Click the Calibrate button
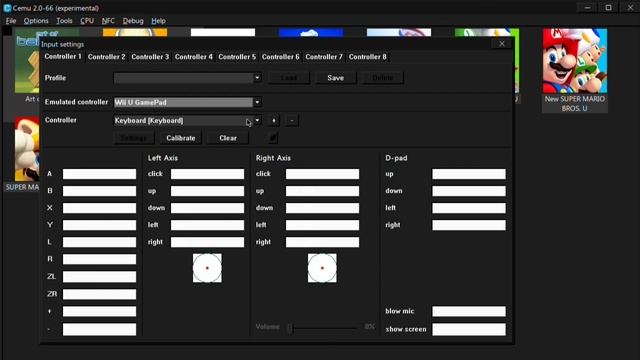This screenshot has height=360, width=640. click(x=181, y=138)
